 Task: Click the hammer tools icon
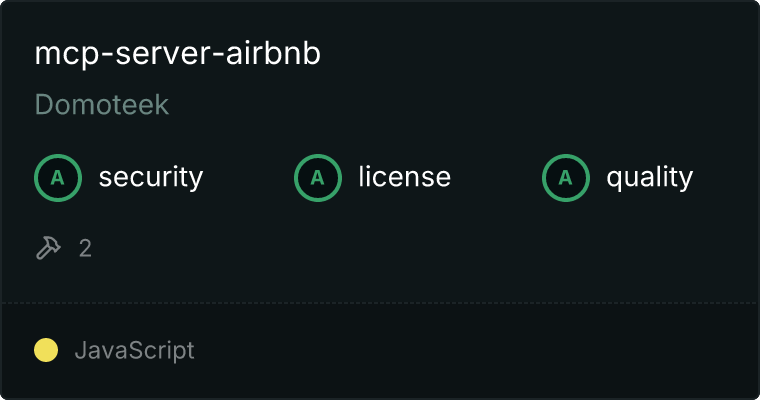pyautogui.click(x=48, y=248)
